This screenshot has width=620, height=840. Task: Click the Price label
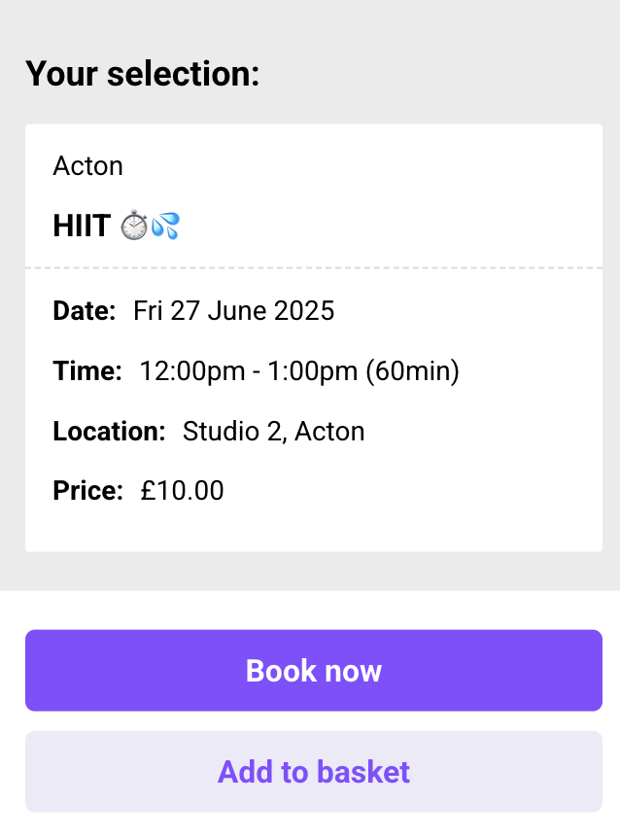(x=88, y=491)
